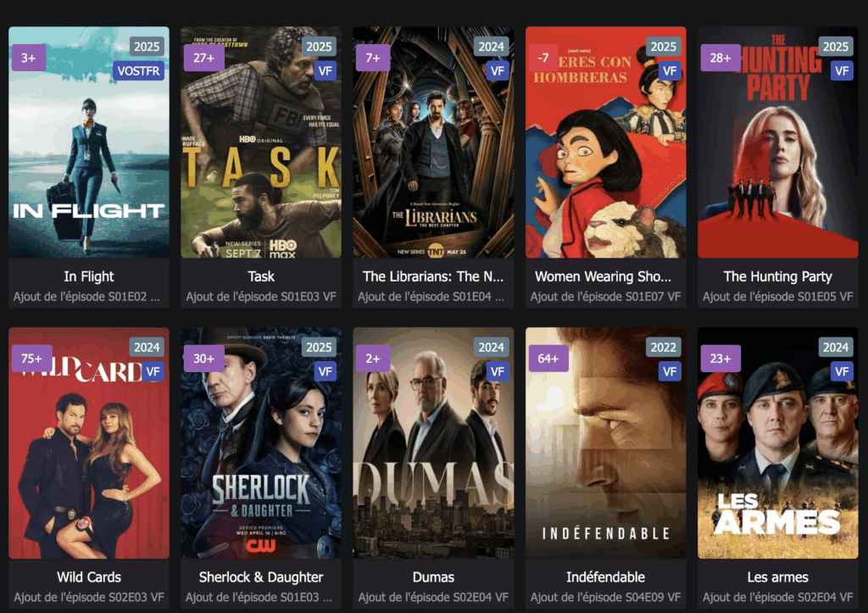
Task: Select the Librarians poster image
Action: coord(433,142)
